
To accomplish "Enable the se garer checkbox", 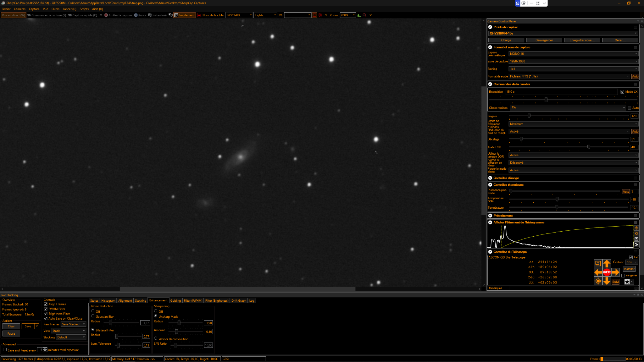I will pos(623,276).
